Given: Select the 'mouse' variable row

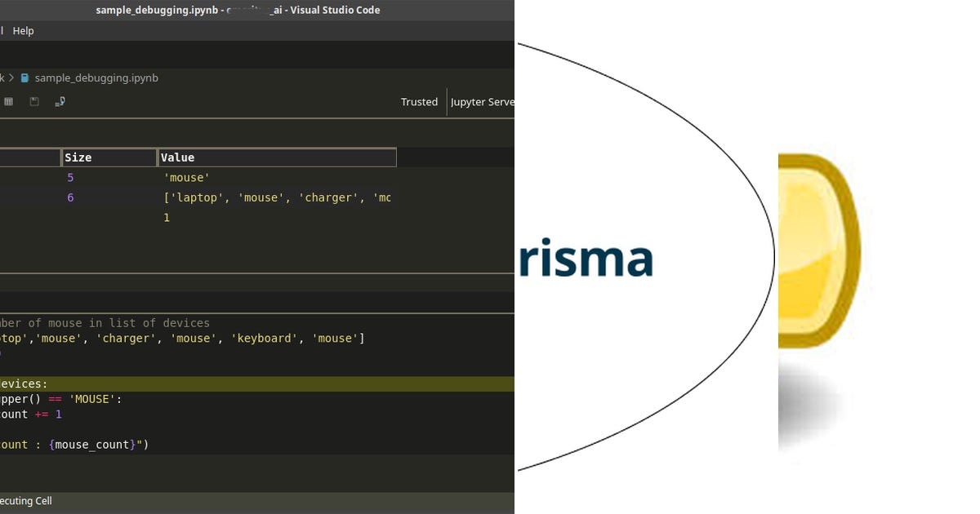Looking at the screenshot, I should tap(188, 177).
